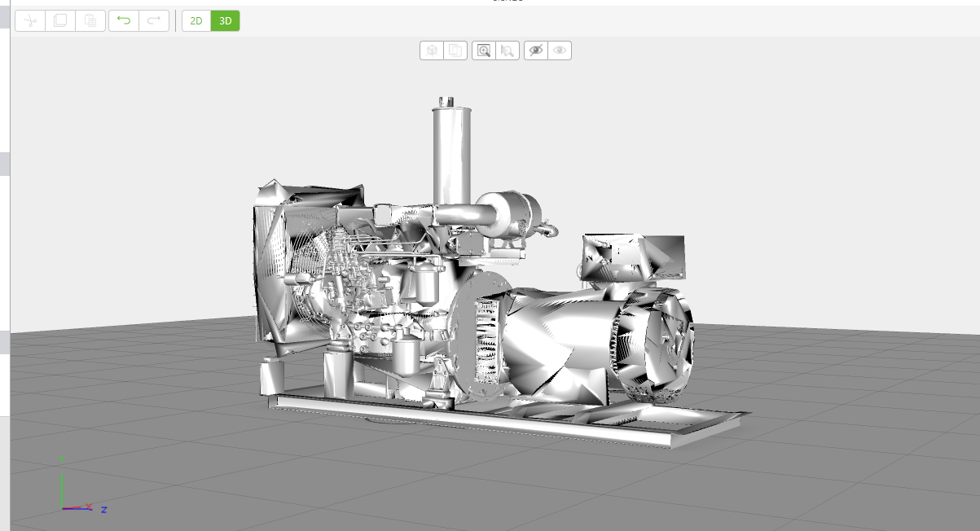This screenshot has width=980, height=531.
Task: Click the blue Z axis label on the gizmo
Action: click(x=103, y=509)
